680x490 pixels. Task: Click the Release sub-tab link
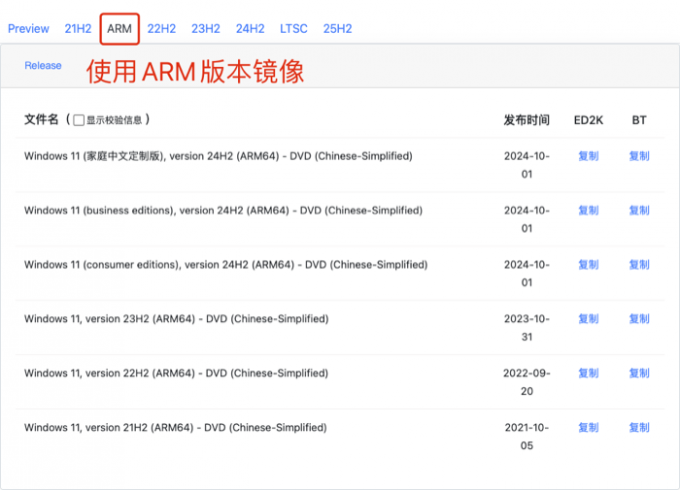(43, 65)
